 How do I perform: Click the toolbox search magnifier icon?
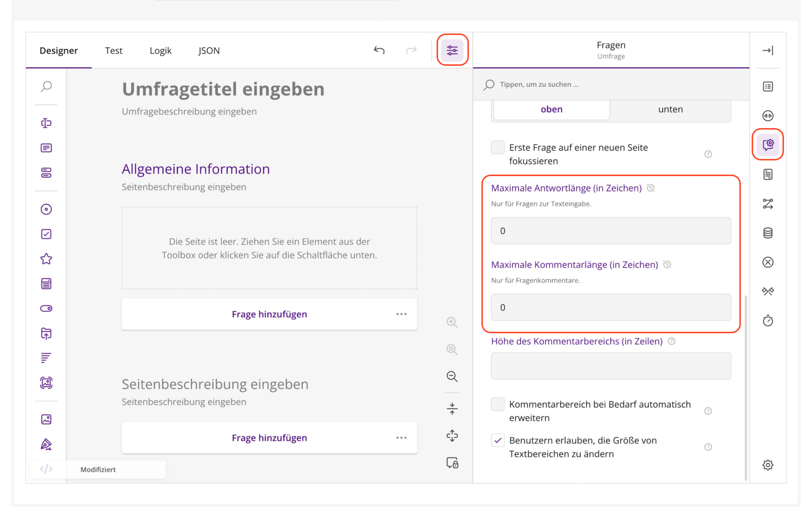pos(46,86)
